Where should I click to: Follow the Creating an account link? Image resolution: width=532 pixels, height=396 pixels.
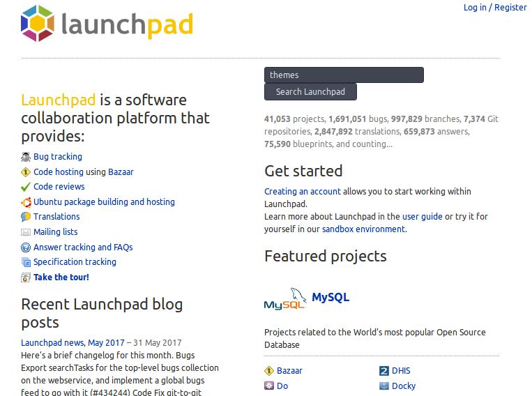303,192
